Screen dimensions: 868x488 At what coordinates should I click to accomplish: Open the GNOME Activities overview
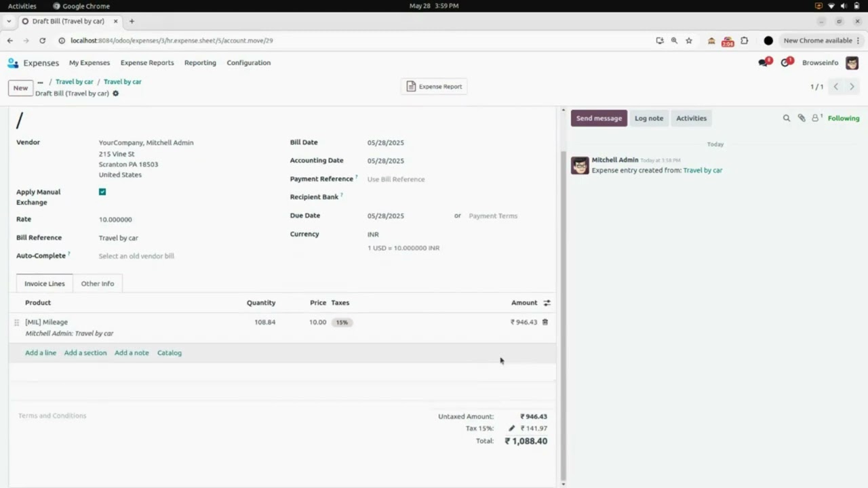point(22,6)
